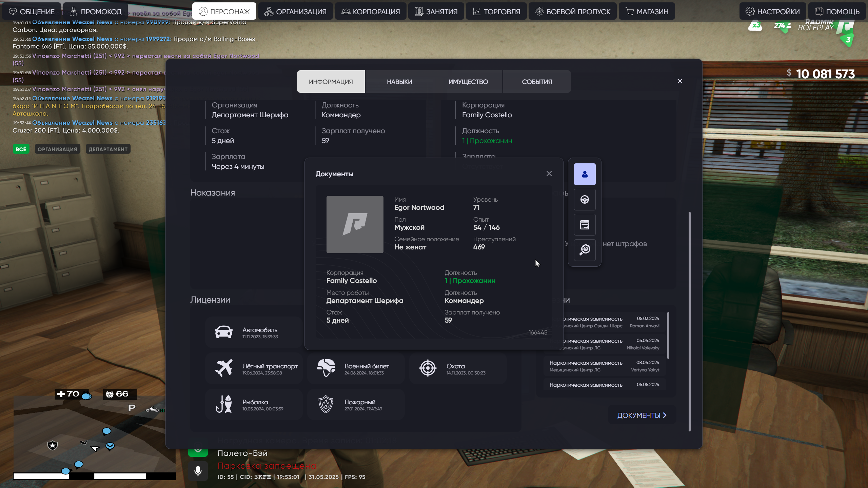Open the ТОРГОВЛЯ tab
868x488 pixels.
[496, 12]
